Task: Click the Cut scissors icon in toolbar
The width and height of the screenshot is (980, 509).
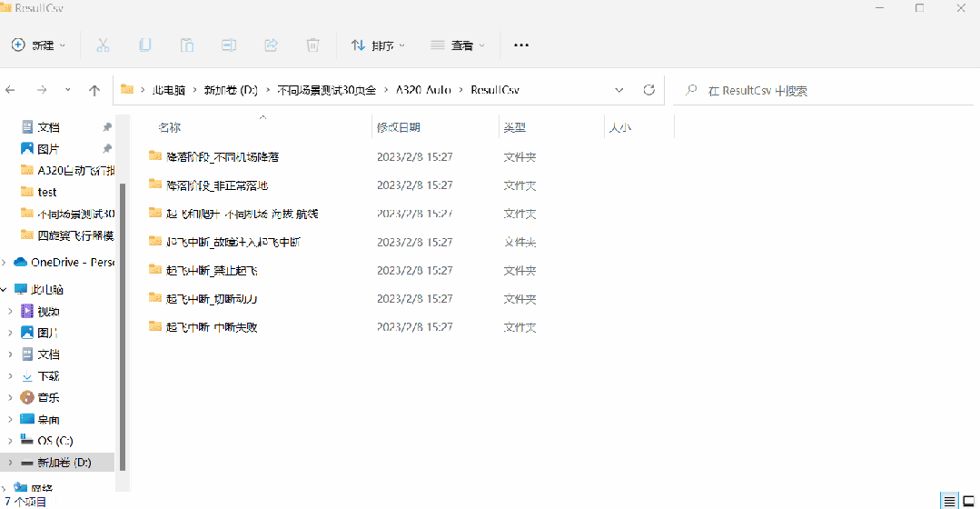Action: (104, 45)
